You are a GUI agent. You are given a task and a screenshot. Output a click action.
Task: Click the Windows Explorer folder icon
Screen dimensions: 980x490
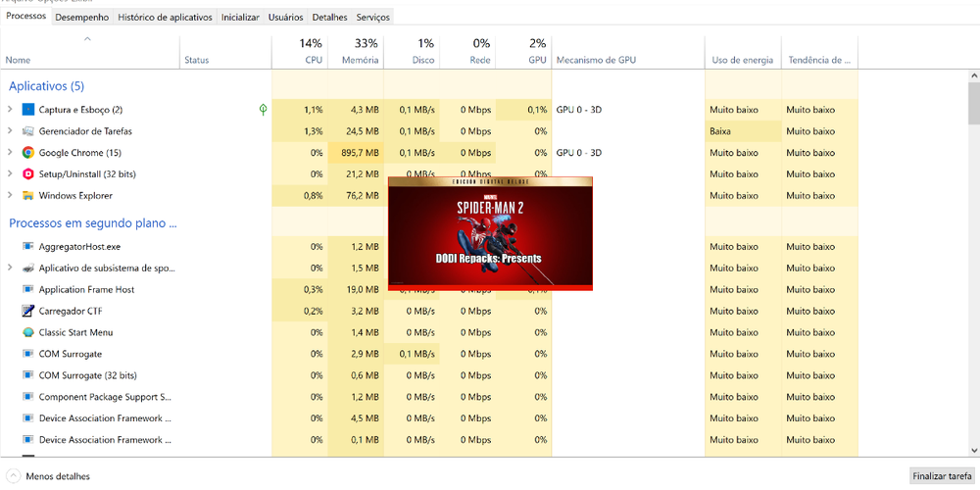pyautogui.click(x=28, y=196)
